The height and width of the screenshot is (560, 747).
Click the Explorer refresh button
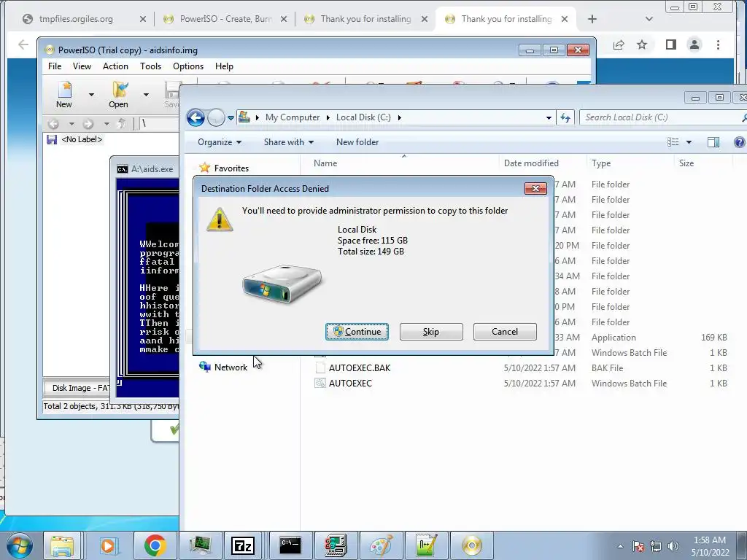565,117
